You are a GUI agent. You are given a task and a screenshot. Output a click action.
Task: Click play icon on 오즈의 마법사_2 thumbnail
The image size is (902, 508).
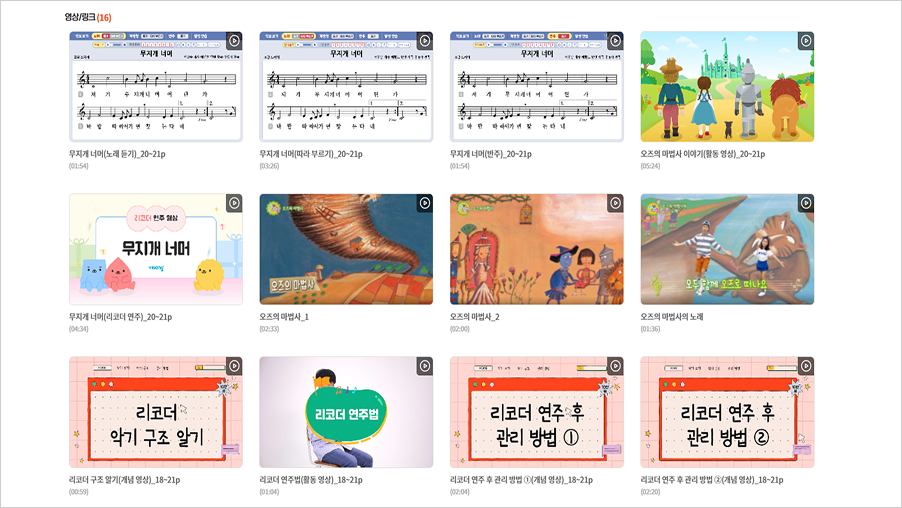(616, 203)
